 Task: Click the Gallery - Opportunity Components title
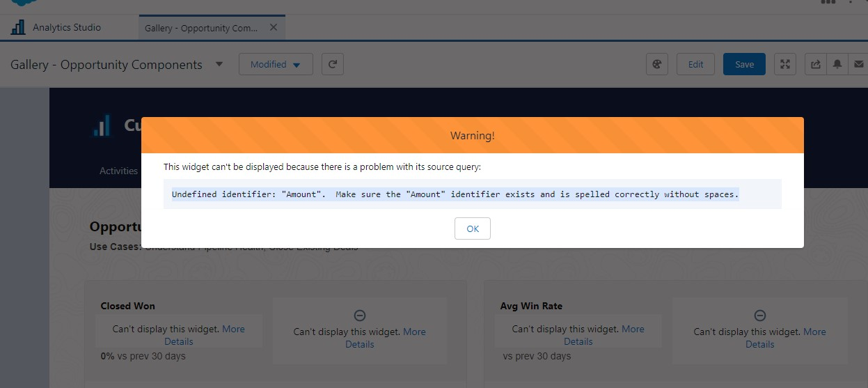(106, 65)
